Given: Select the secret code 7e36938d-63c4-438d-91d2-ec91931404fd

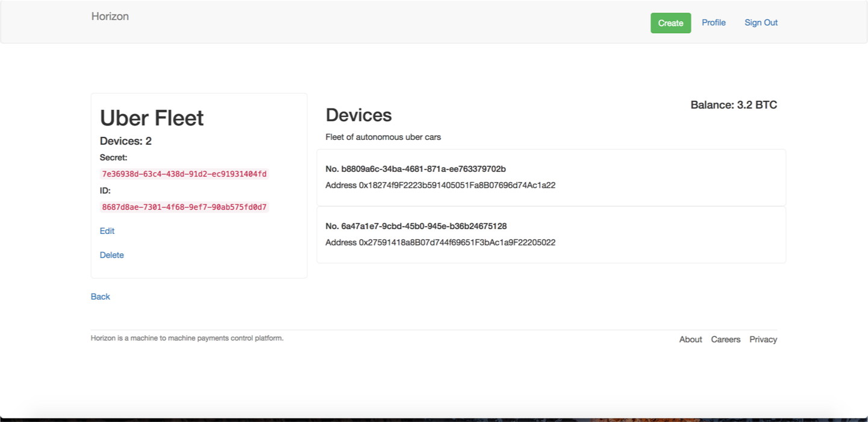Looking at the screenshot, I should point(184,174).
